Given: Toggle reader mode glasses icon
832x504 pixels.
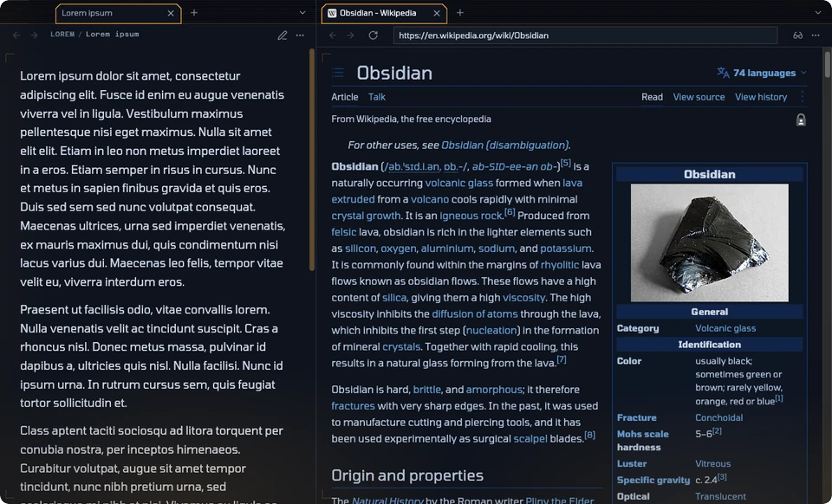Looking at the screenshot, I should click(x=797, y=36).
